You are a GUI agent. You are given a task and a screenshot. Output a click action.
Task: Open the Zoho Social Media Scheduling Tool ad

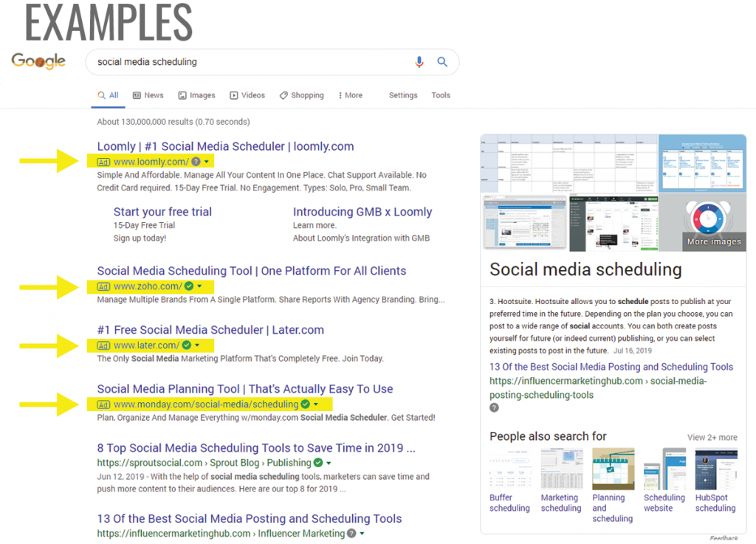click(252, 271)
